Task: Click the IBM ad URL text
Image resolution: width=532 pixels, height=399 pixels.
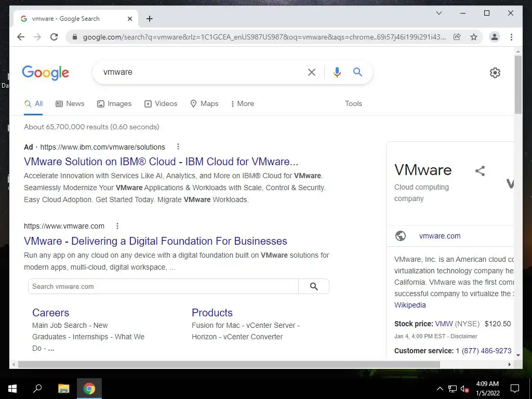Action: point(102,147)
